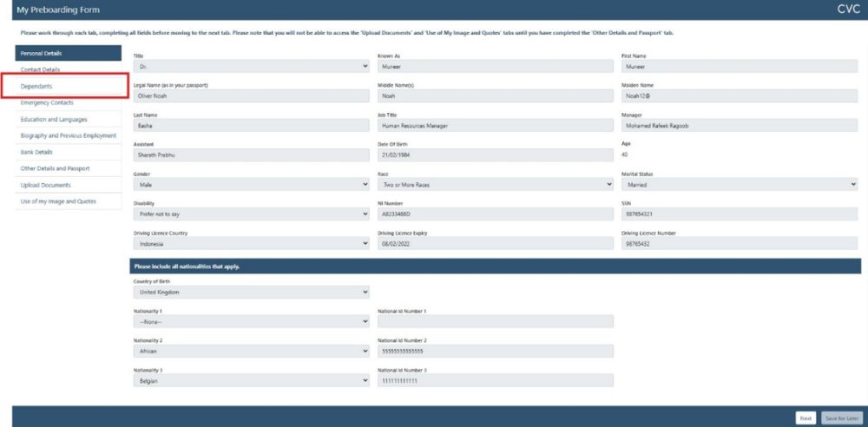Open the Gender dropdown
This screenshot has width=868, height=434.
pos(251,184)
